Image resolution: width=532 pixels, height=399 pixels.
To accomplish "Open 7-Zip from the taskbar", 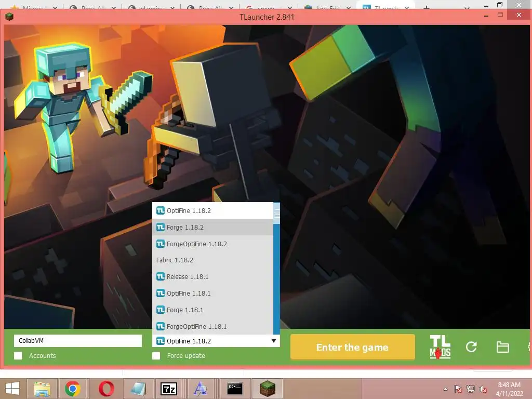I will (169, 389).
